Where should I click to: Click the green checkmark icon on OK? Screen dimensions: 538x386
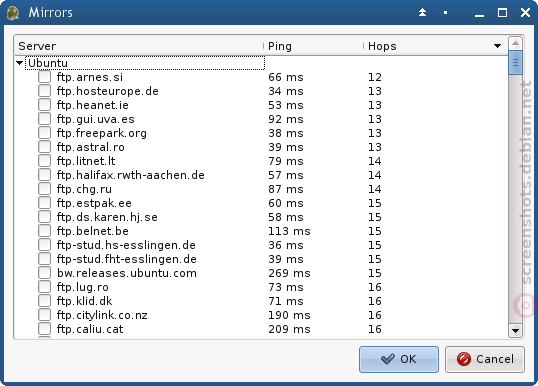[388, 359]
